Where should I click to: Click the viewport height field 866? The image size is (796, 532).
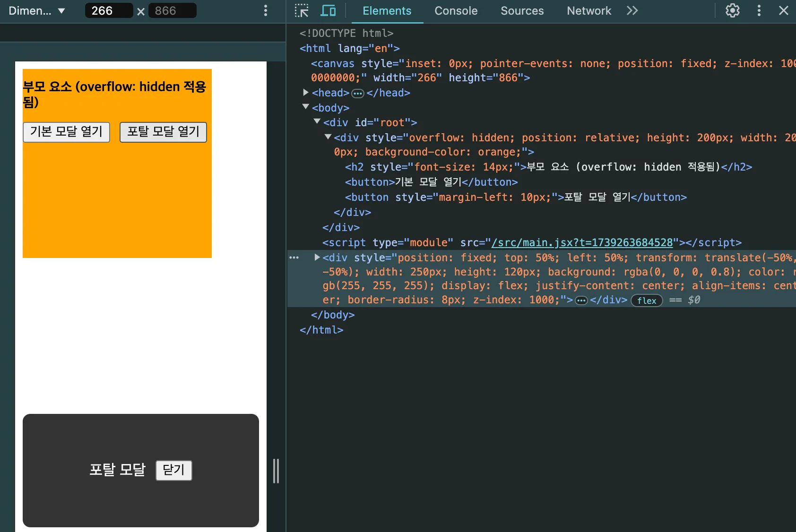coord(172,10)
